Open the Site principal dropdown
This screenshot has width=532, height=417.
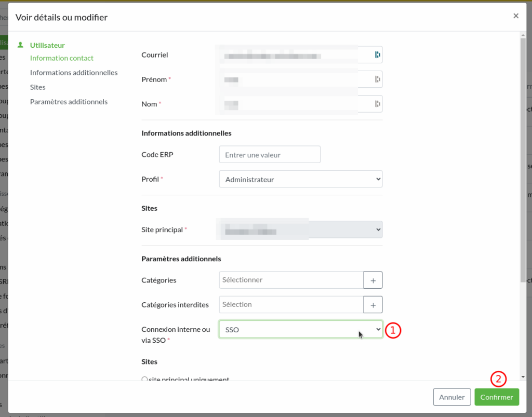[x=301, y=230]
